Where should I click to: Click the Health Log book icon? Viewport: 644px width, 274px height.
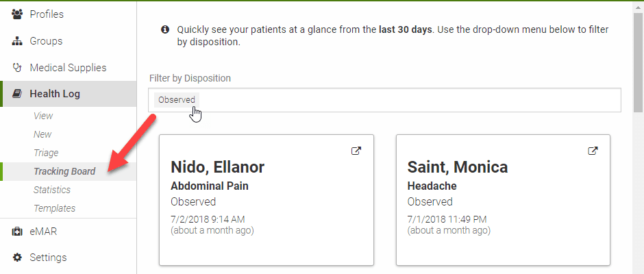coord(17,94)
